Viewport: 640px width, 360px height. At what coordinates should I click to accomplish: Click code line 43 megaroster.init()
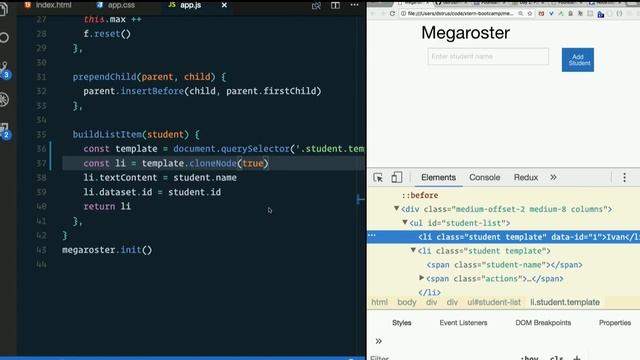(x=107, y=250)
